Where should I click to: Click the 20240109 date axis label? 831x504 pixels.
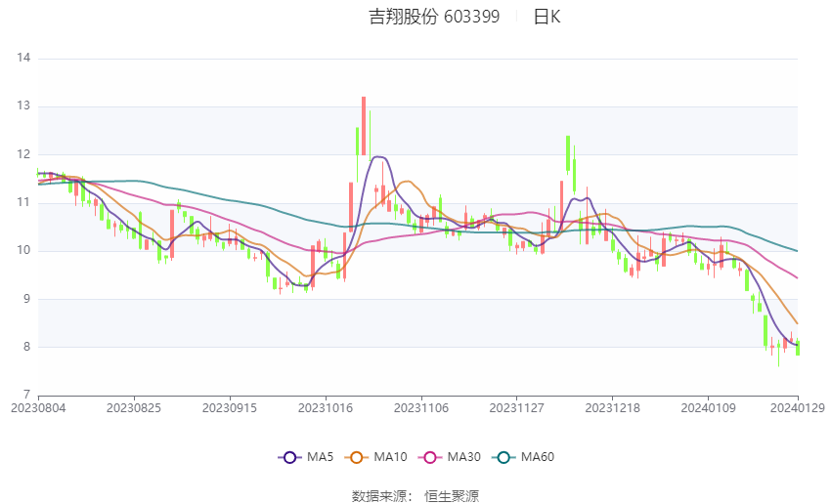point(709,408)
